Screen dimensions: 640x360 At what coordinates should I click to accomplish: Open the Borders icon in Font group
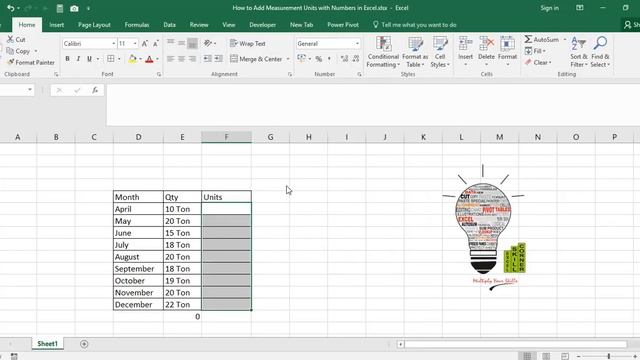[111, 59]
